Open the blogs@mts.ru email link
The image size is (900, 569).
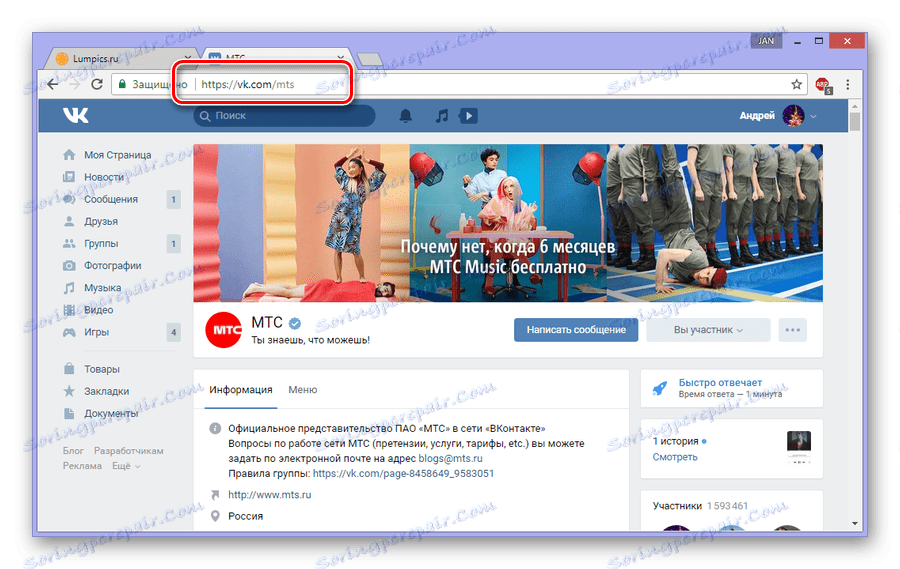pyautogui.click(x=450, y=458)
